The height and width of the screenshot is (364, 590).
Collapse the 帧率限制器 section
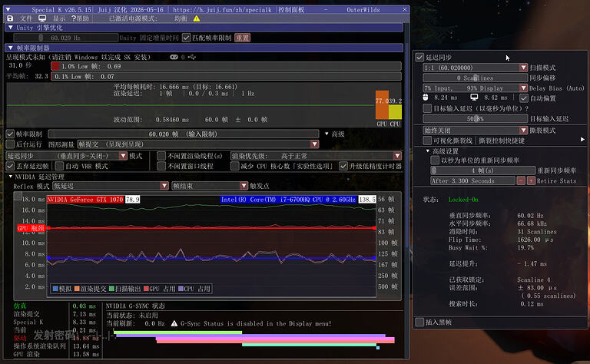[x=11, y=48]
